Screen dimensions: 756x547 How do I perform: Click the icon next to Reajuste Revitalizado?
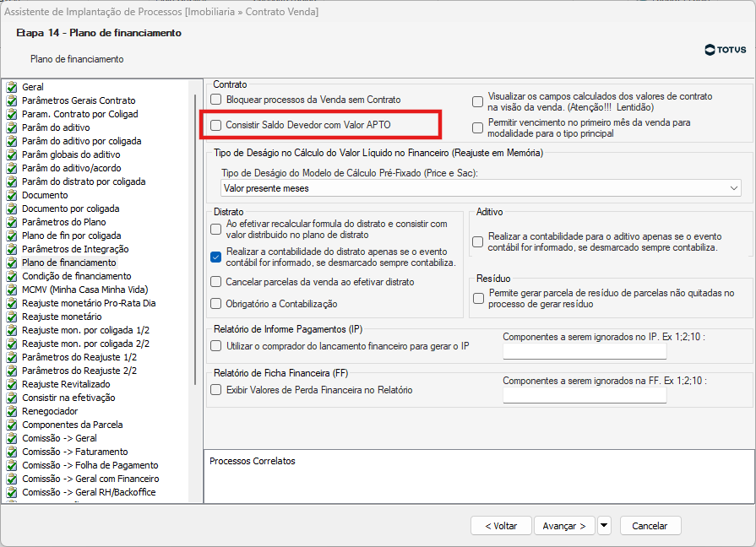click(12, 384)
